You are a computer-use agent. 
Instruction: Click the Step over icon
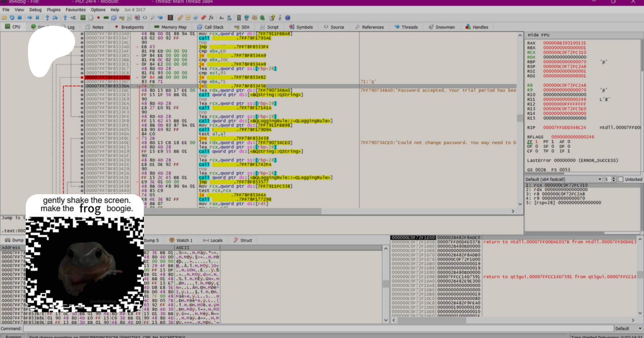click(55, 18)
